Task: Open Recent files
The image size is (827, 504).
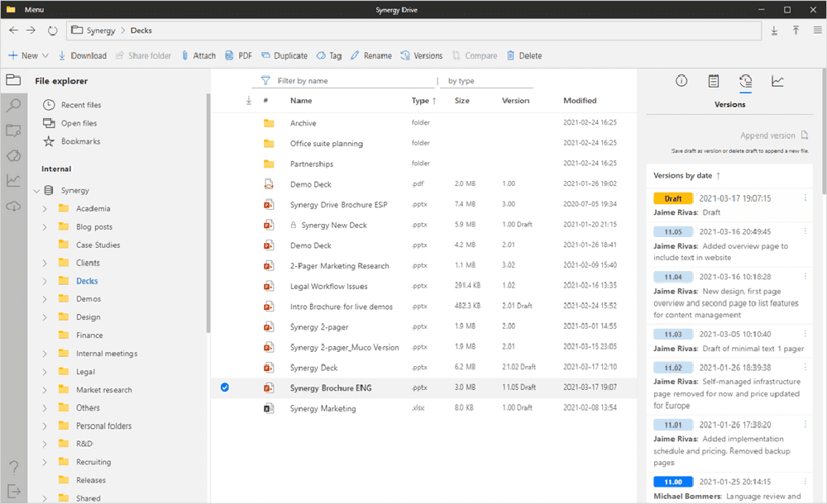Action: point(72,105)
